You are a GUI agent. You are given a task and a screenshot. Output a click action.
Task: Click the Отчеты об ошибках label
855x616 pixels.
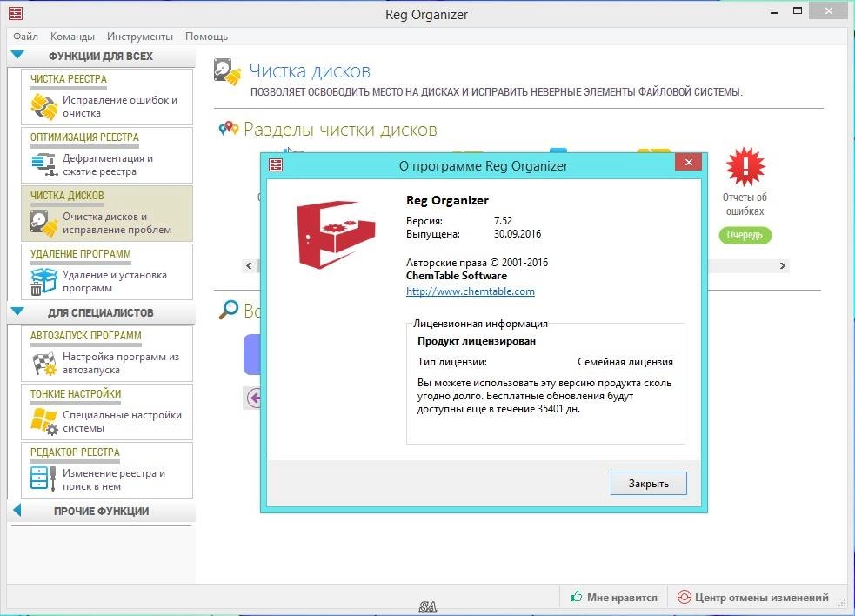745,204
